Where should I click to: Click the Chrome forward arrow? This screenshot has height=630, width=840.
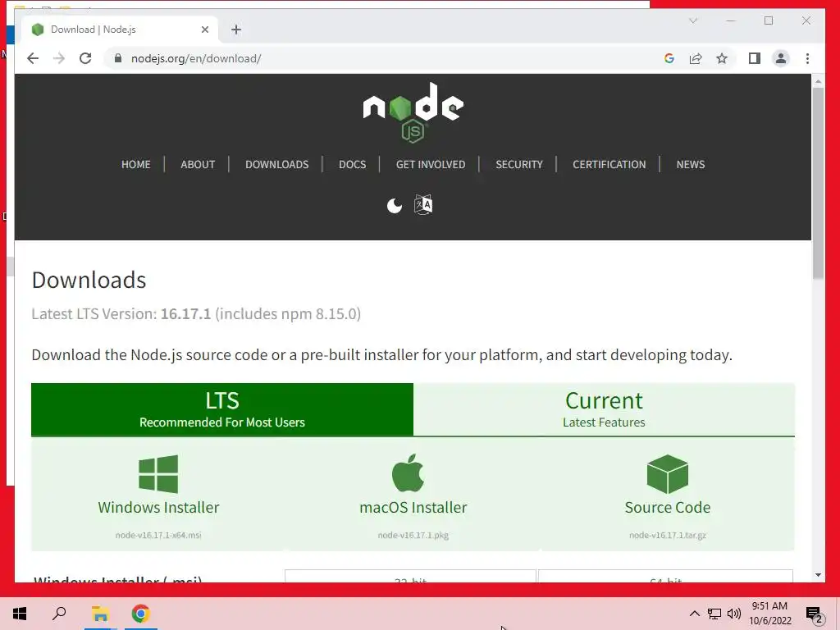[59, 58]
